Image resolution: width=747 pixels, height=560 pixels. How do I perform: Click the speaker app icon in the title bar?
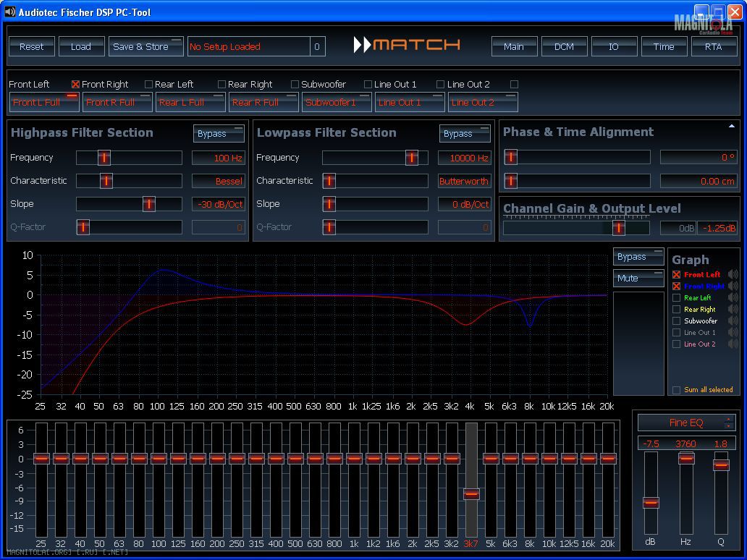coord(10,12)
